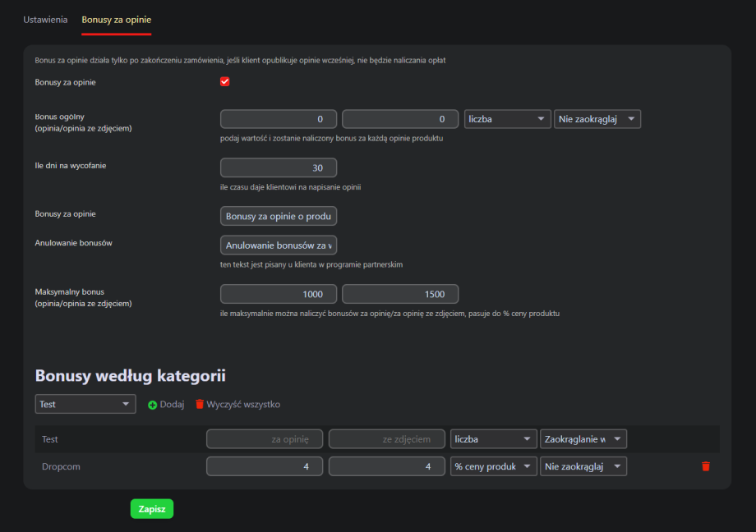Open Dropcom row's Nie zaokrąglaj dropdown
This screenshot has height=532, width=756.
(x=583, y=466)
